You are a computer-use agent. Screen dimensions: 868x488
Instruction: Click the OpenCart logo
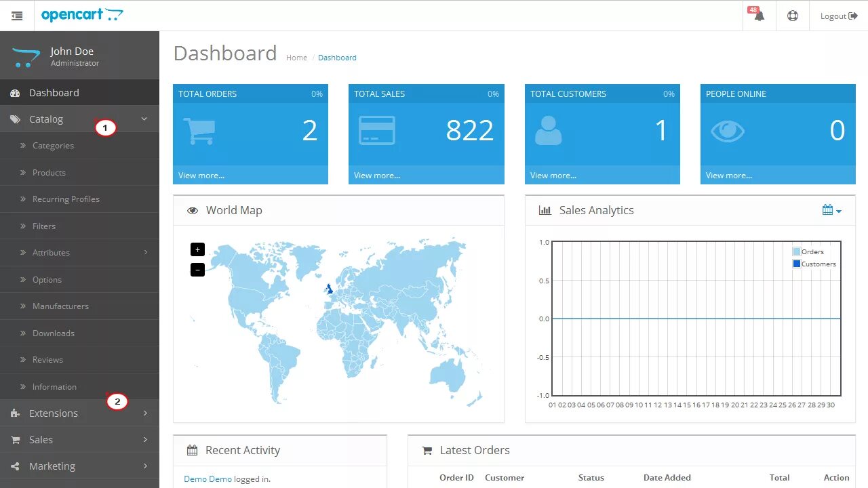pyautogui.click(x=82, y=15)
